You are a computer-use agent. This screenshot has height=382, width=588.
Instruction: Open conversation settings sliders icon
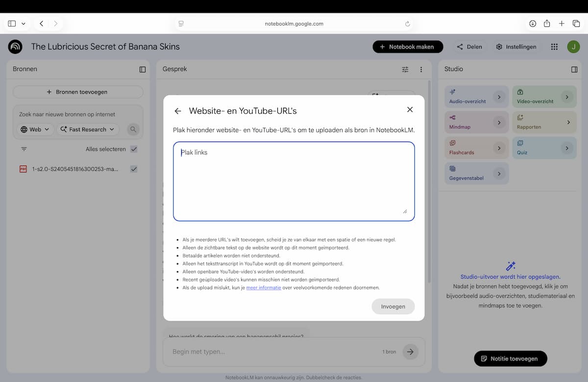pos(405,70)
